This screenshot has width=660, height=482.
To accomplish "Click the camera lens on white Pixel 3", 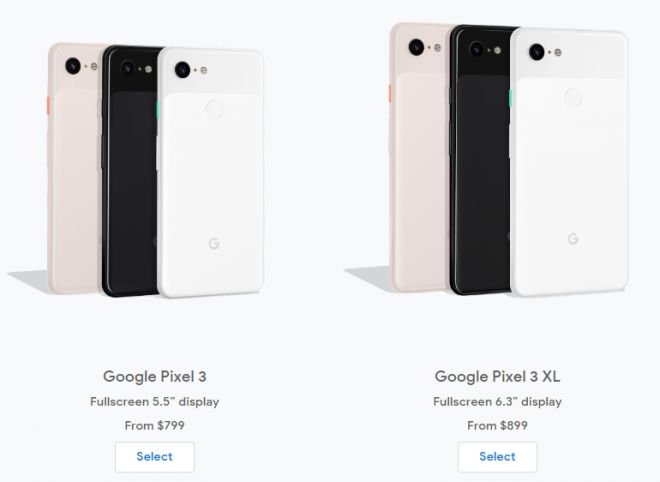I will pyautogui.click(x=182, y=69).
